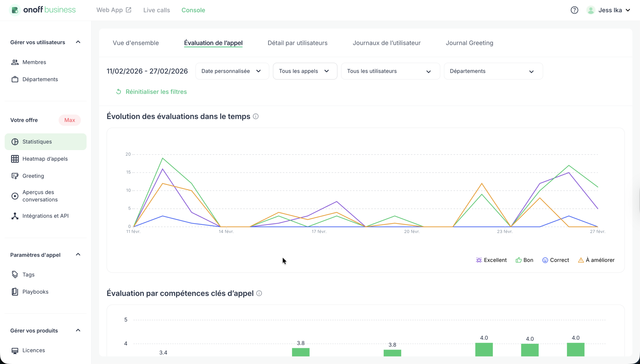Expand the Départements filter dropdown
This screenshot has height=364, width=640.
coord(492,71)
